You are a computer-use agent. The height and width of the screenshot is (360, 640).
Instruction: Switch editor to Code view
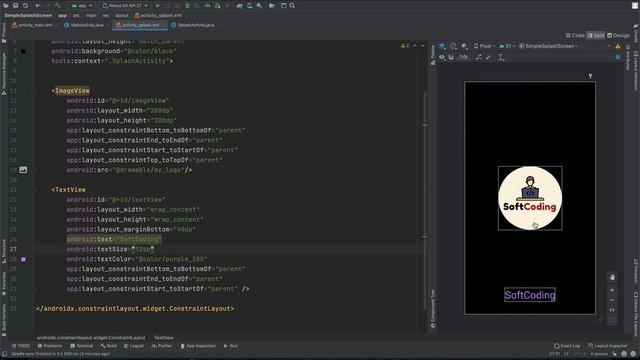coord(575,36)
